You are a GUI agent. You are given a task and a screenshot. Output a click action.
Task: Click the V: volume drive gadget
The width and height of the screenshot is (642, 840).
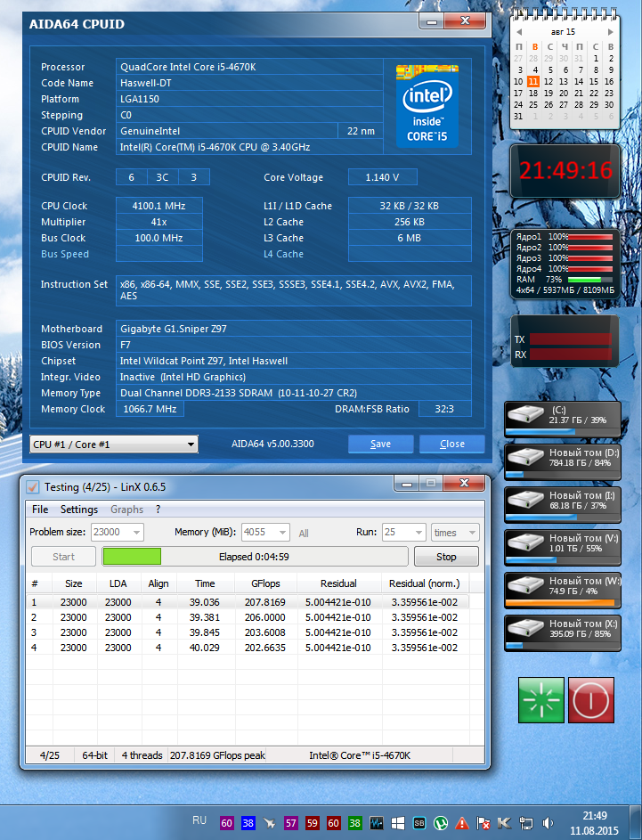(x=562, y=548)
